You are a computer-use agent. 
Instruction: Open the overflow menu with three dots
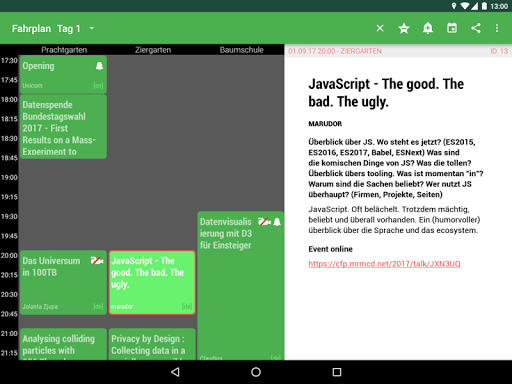(x=497, y=28)
